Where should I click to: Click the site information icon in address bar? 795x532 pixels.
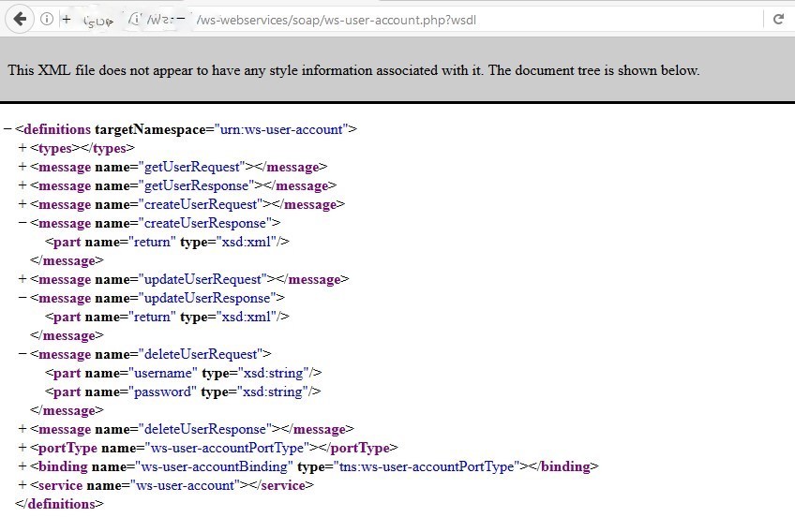click(47, 19)
